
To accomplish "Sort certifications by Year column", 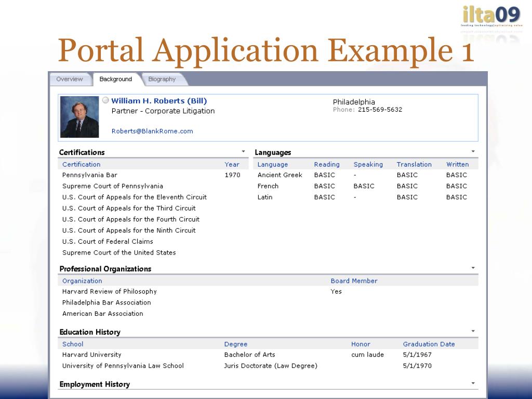I will coord(232,164).
